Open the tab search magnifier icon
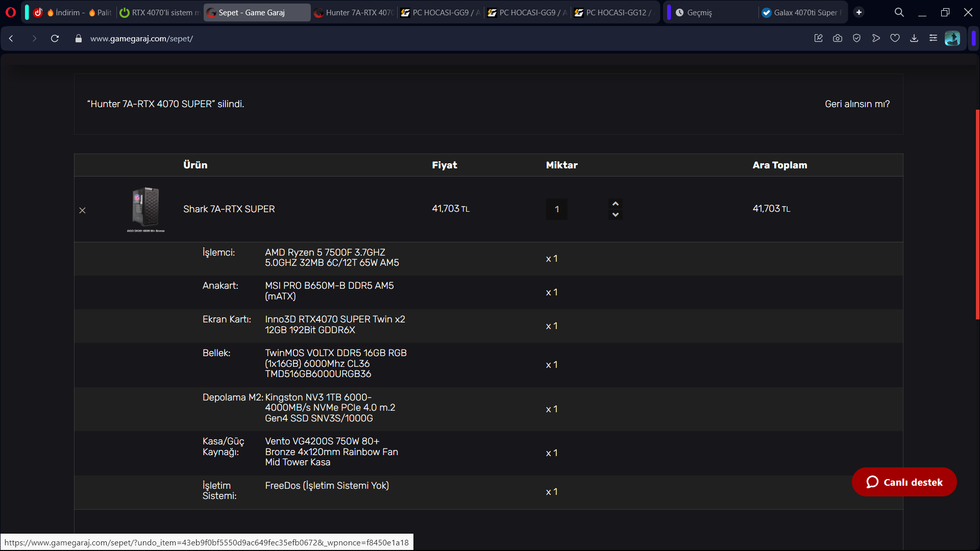 [x=899, y=12]
